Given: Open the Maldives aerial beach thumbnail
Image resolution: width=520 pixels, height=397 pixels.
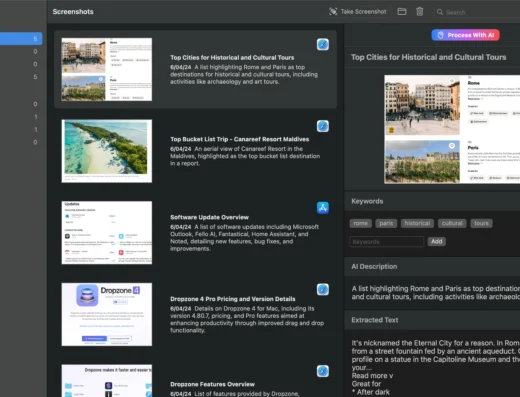Looking at the screenshot, I should (107, 151).
